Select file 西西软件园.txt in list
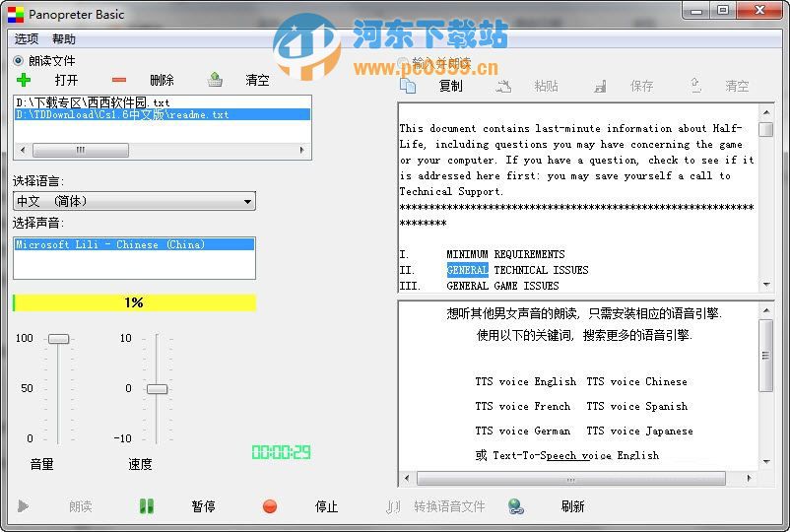790x532 pixels. click(x=163, y=102)
